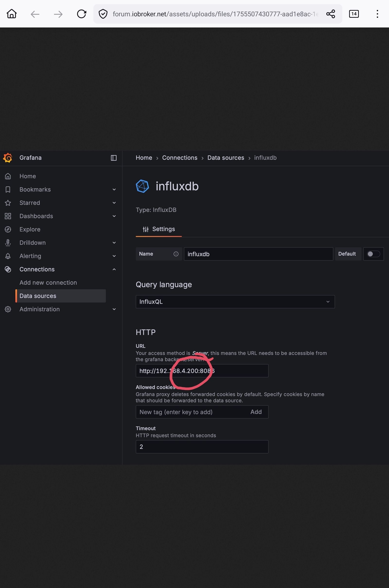Select the Settings tab
This screenshot has height=588, width=389.
tap(159, 229)
